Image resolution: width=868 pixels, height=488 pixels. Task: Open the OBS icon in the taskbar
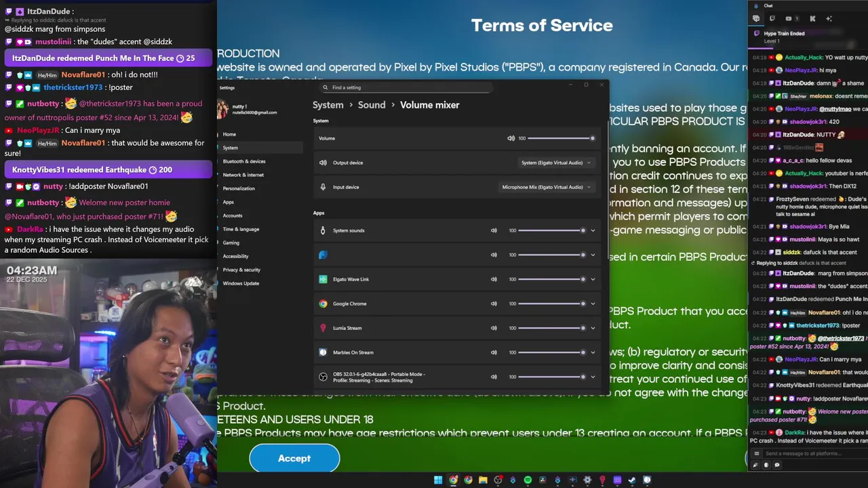click(498, 480)
